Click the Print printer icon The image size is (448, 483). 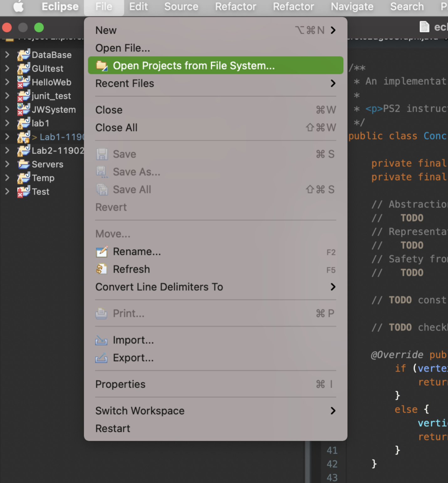click(102, 314)
